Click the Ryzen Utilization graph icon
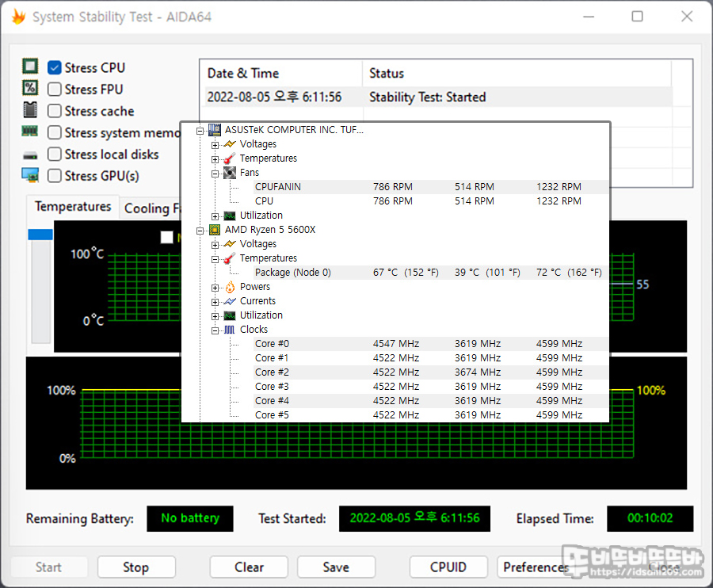This screenshot has width=713, height=588. click(230, 315)
